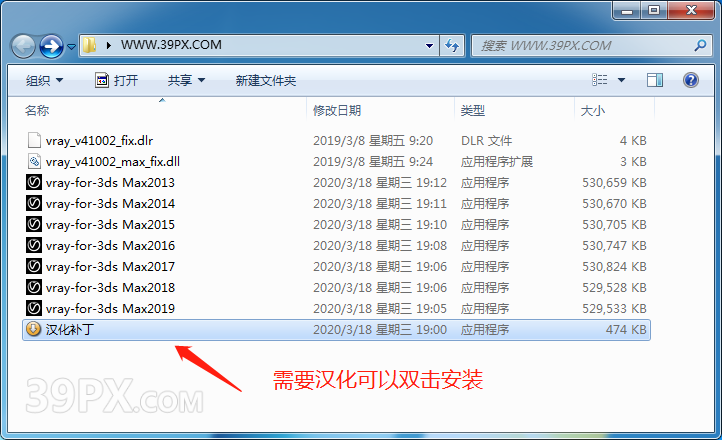The image size is (722, 440).
Task: Click 新建文件夹 button
Action: pyautogui.click(x=266, y=81)
